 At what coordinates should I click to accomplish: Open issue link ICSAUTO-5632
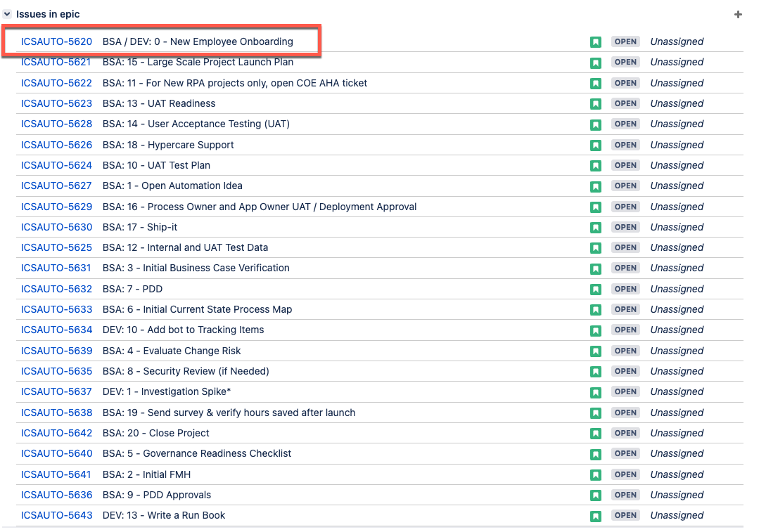56,289
